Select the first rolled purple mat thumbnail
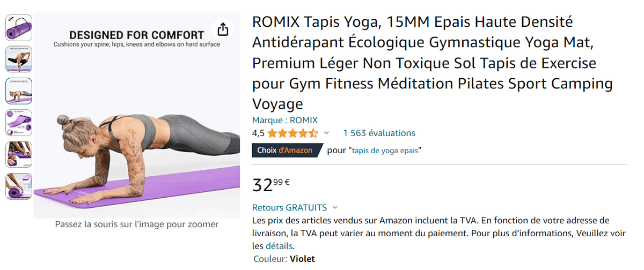 click(19, 27)
